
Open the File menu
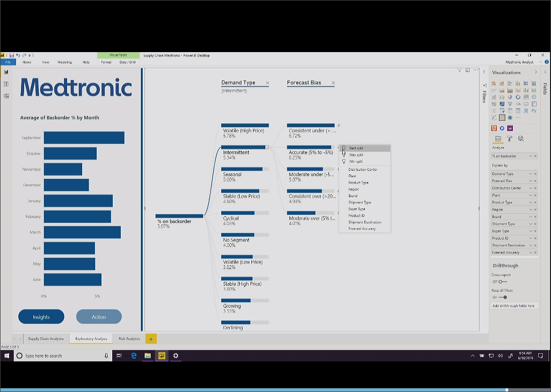coord(8,62)
